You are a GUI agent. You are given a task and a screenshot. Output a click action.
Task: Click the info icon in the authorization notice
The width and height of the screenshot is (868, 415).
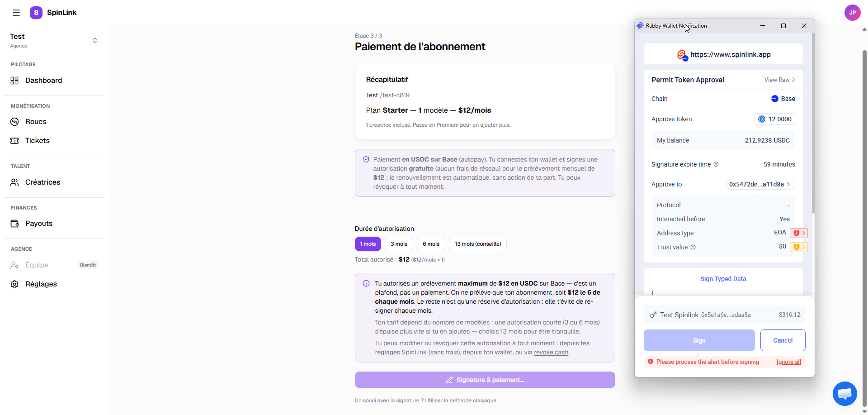click(x=366, y=283)
